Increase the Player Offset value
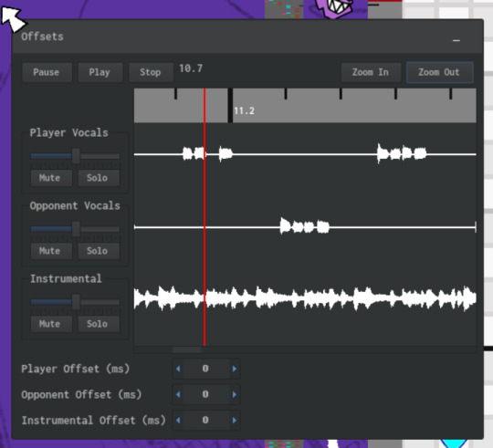The image size is (493, 448). (235, 369)
